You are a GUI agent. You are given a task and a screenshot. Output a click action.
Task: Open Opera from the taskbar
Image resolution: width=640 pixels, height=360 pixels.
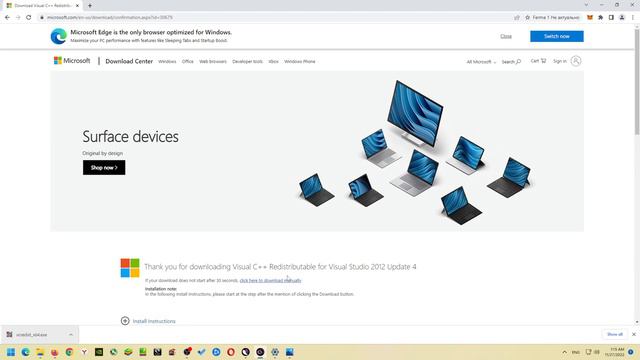(231, 352)
